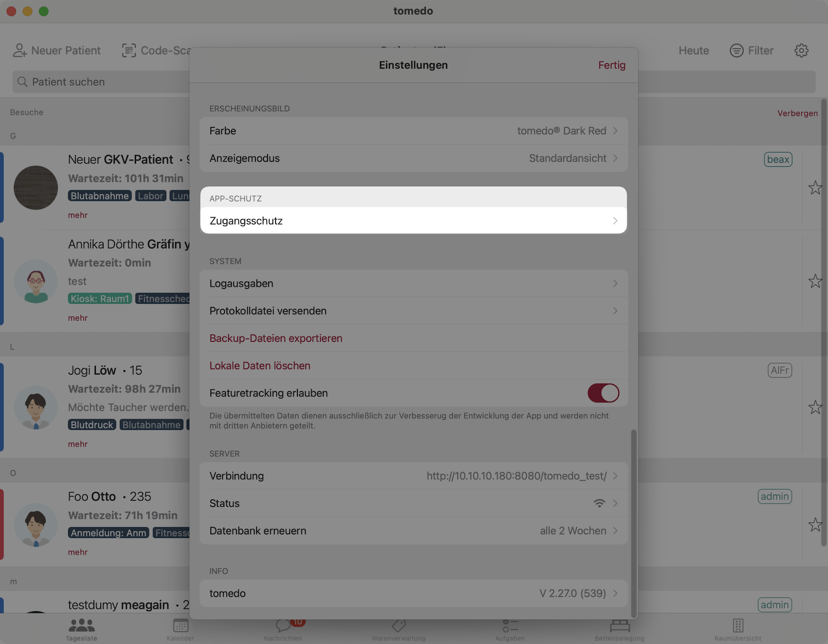The image size is (828, 644).
Task: Click the settings dialog scrollbar
Action: [x=634, y=523]
